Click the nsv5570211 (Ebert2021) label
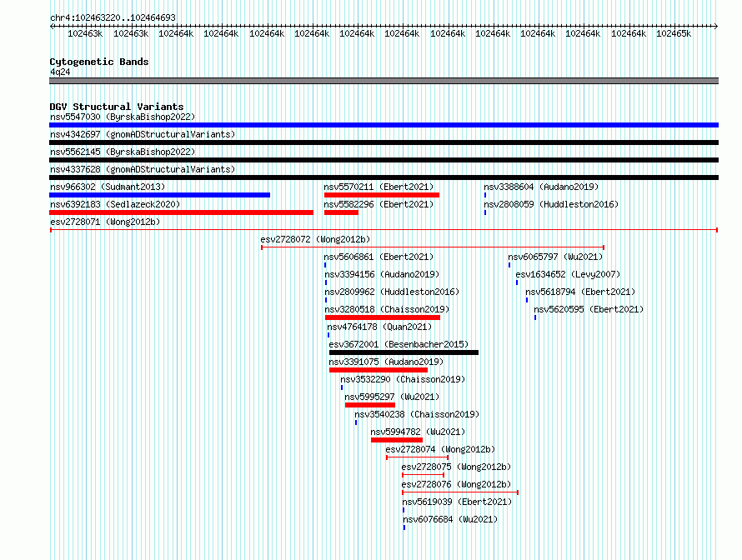Screen dimensions: 742x560 point(379,187)
